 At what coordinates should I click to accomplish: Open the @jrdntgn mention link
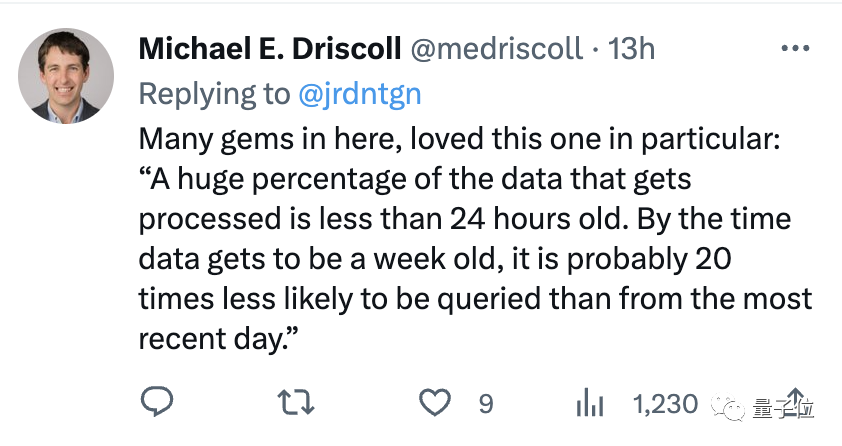[x=359, y=94]
